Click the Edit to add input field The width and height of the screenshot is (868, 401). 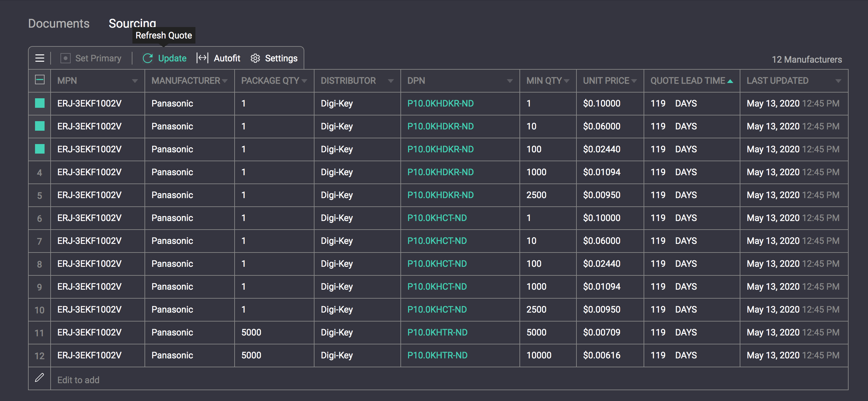click(449, 379)
